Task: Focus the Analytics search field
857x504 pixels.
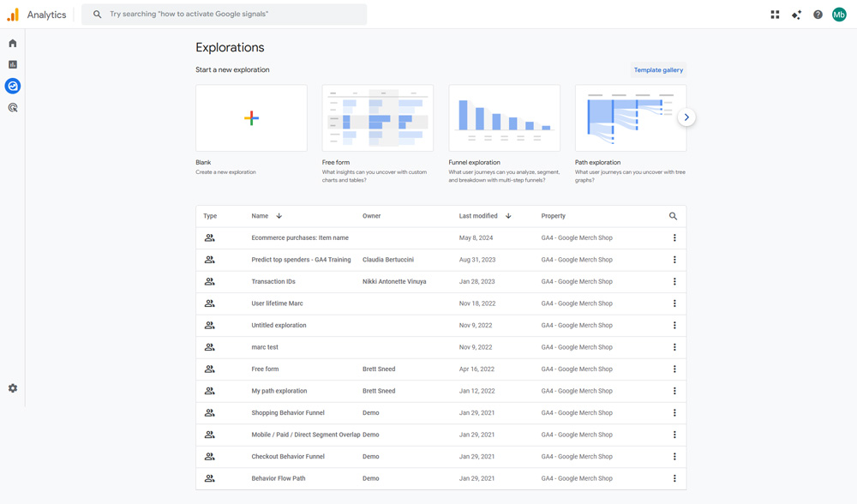Action: pos(224,15)
